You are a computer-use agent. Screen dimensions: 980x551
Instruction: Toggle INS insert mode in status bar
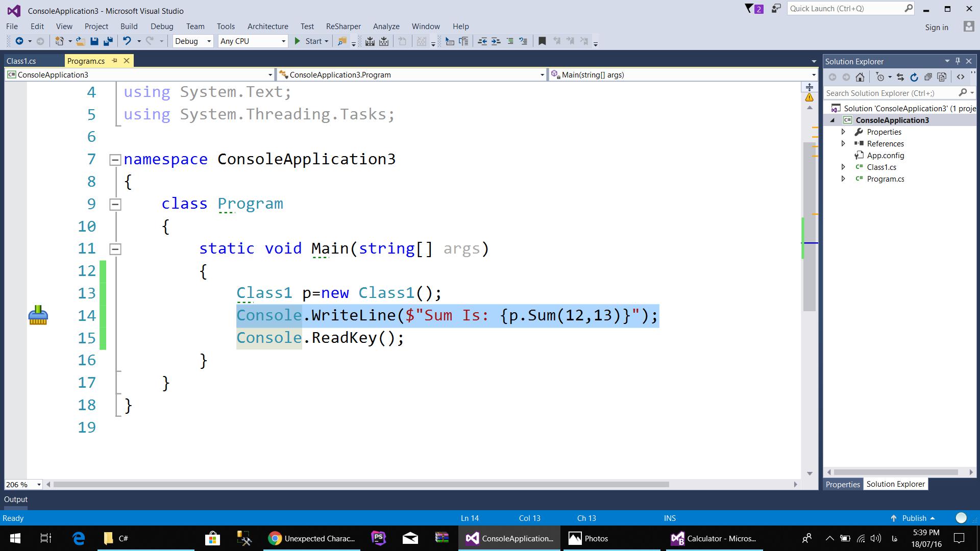(670, 518)
